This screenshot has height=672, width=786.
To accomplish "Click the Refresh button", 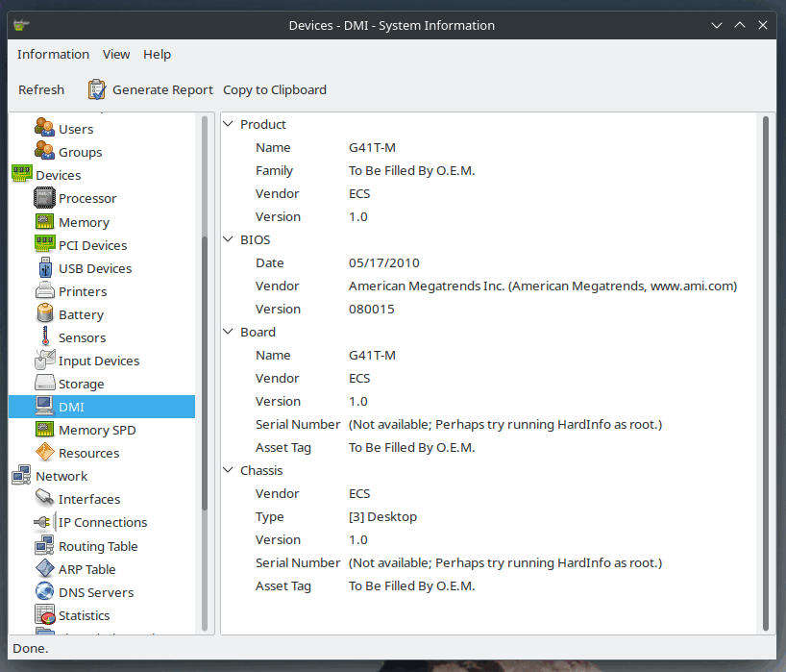I will tap(41, 89).
